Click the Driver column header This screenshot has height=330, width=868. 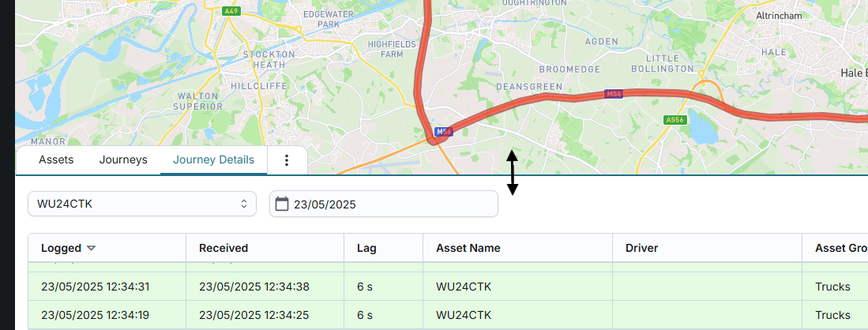(x=642, y=248)
